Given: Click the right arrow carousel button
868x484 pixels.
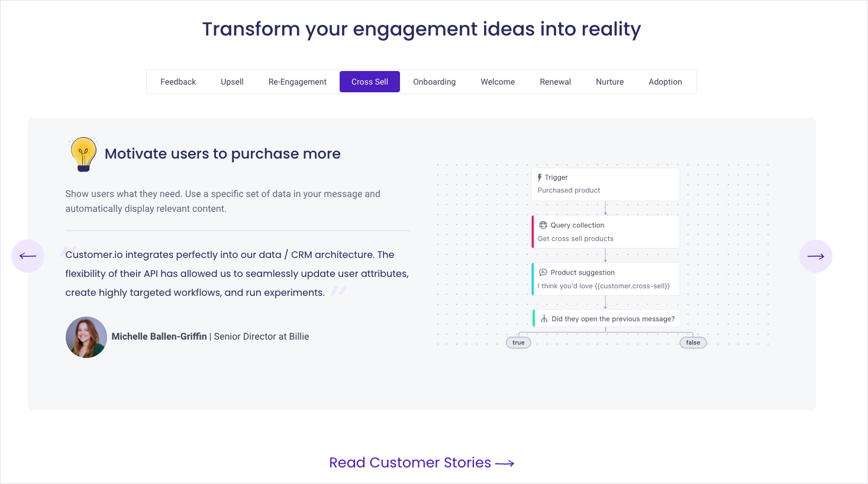Looking at the screenshot, I should [x=815, y=256].
